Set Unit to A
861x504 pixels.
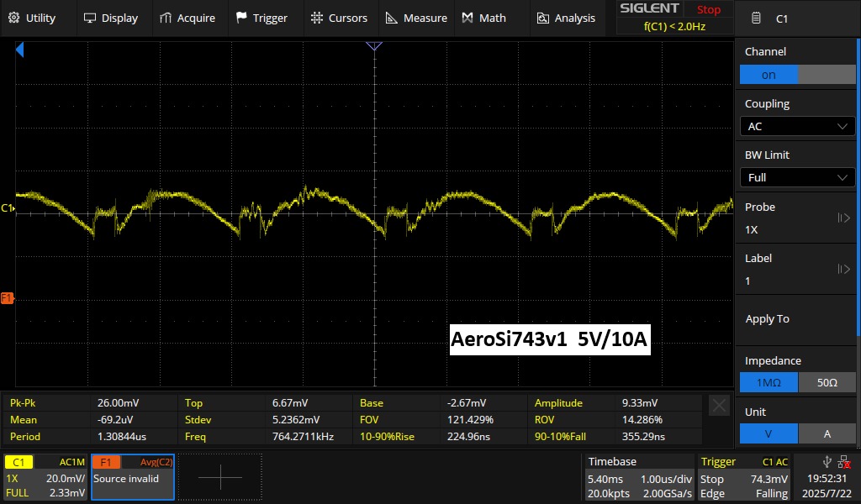tap(827, 433)
